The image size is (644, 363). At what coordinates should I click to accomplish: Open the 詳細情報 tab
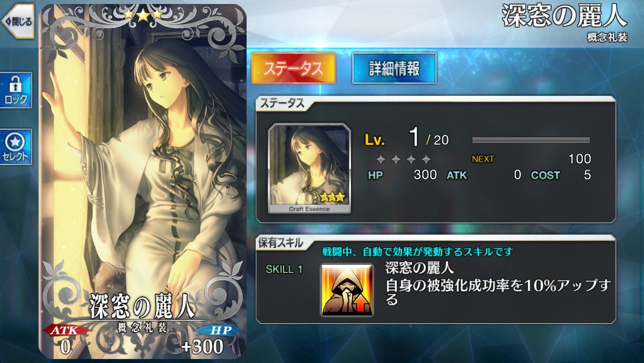(x=394, y=68)
